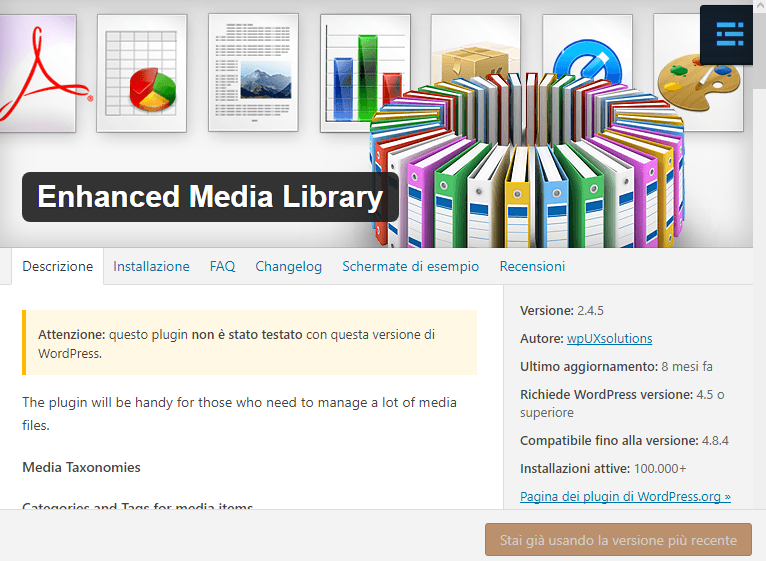766x561 pixels.
Task: Click the ring of colored binders image
Action: pyautogui.click(x=527, y=160)
